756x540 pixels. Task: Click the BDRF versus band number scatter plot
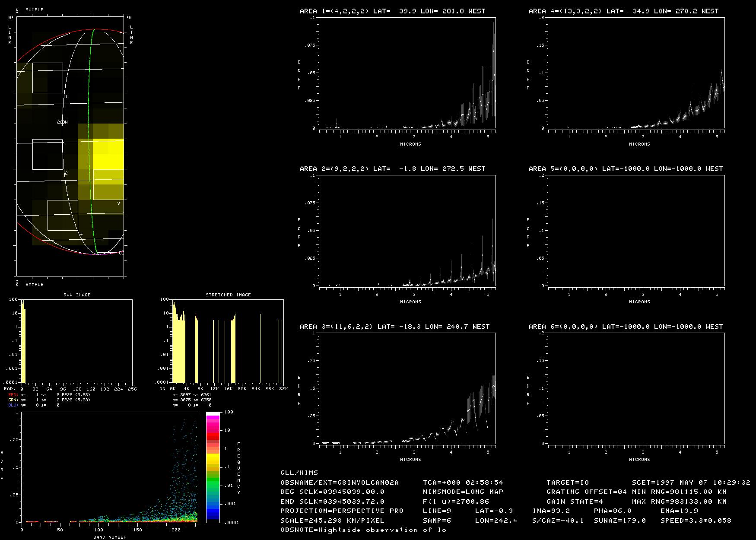pyautogui.click(x=109, y=467)
